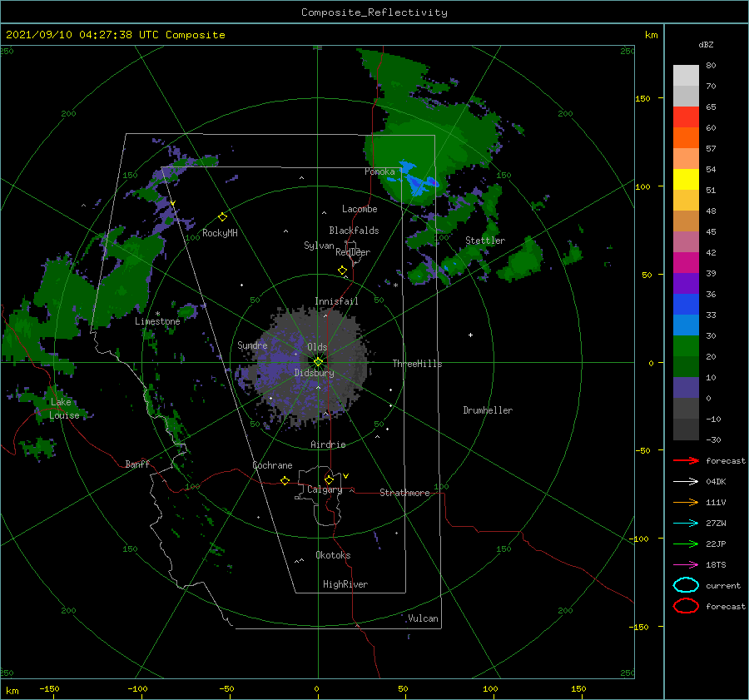This screenshot has height=700, width=749.
Task: Click the km unit label at bottom left
Action: point(12,691)
